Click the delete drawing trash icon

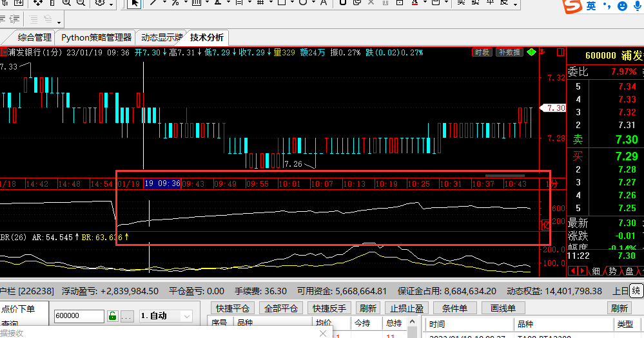tap(385, 3)
